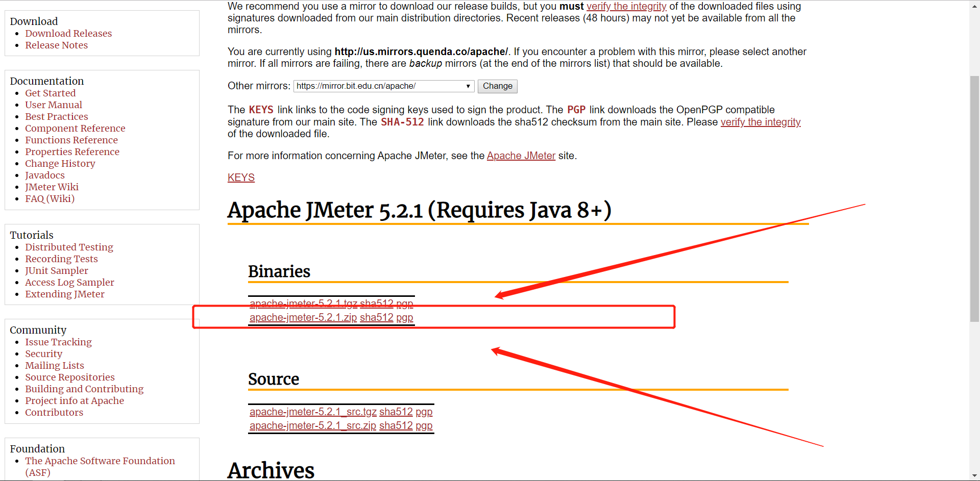Open the Source Repositories link
The width and height of the screenshot is (980, 481).
69,377
